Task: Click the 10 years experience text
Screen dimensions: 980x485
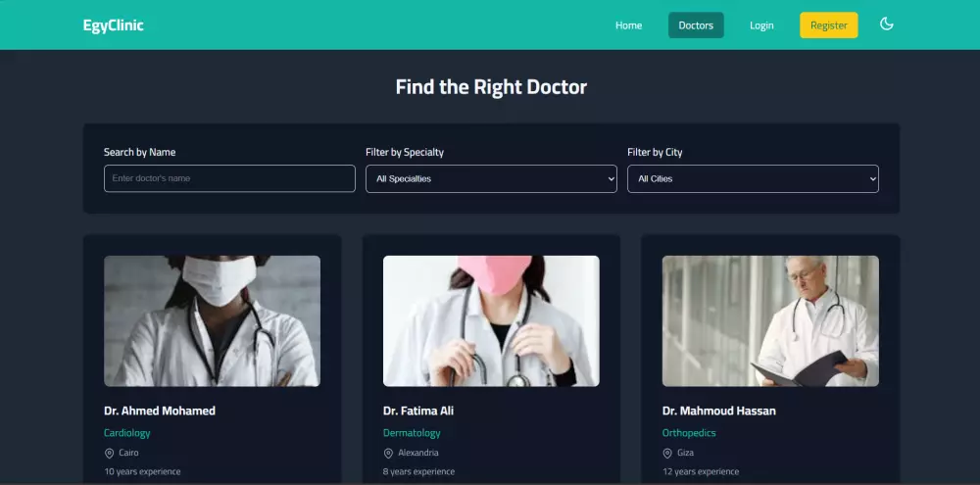Action: 142,471
